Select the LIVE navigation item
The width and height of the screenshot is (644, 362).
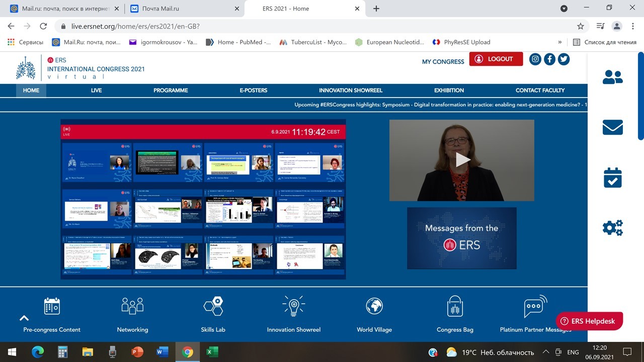pyautogui.click(x=97, y=90)
